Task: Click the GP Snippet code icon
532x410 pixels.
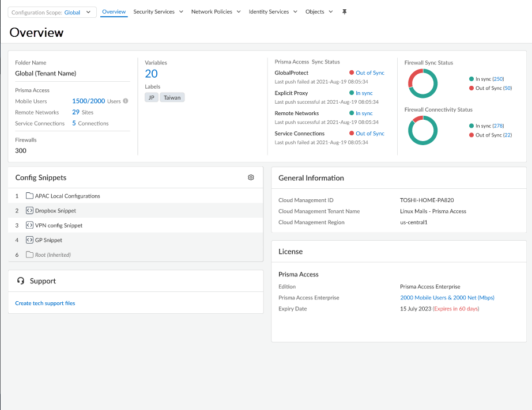Action: (29, 240)
